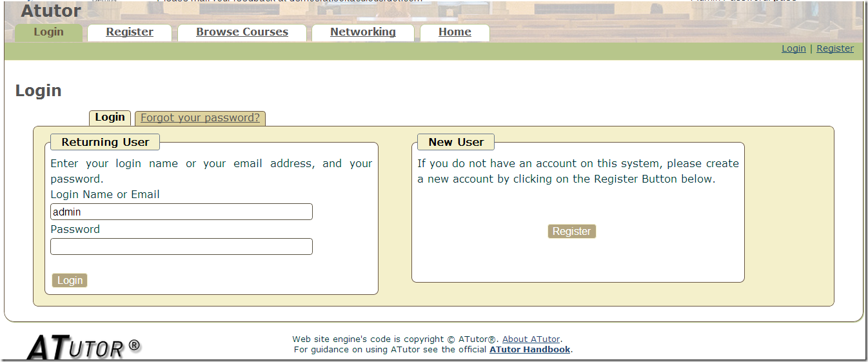This screenshot has width=868, height=362.
Task: Open the Login main navigation tab
Action: (x=48, y=32)
